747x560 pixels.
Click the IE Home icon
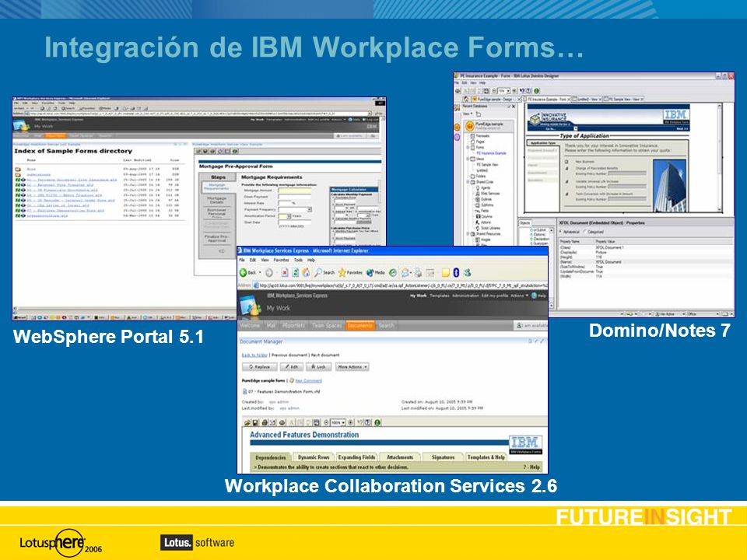coord(306,272)
